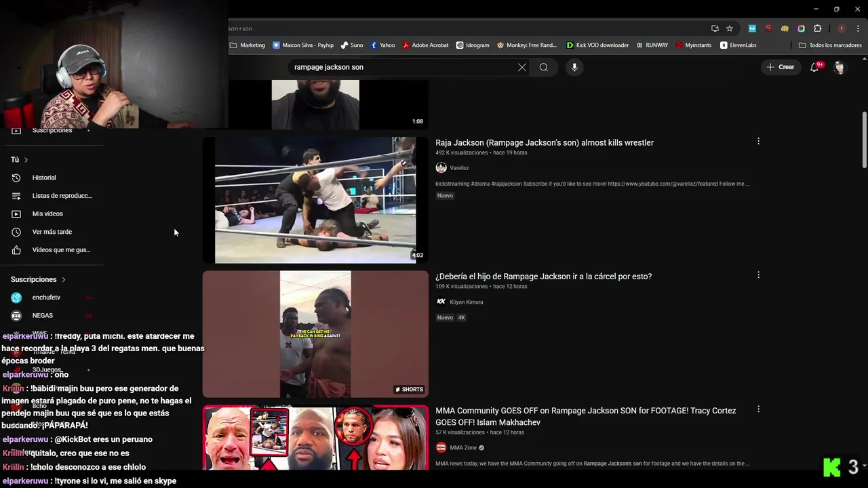Open the MMA Zone channel avatar

(x=441, y=448)
